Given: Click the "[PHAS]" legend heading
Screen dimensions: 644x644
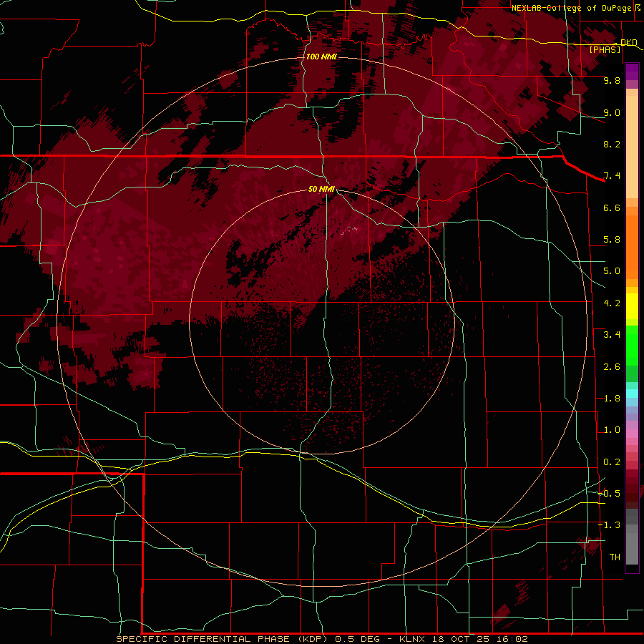Looking at the screenshot, I should (x=605, y=49).
